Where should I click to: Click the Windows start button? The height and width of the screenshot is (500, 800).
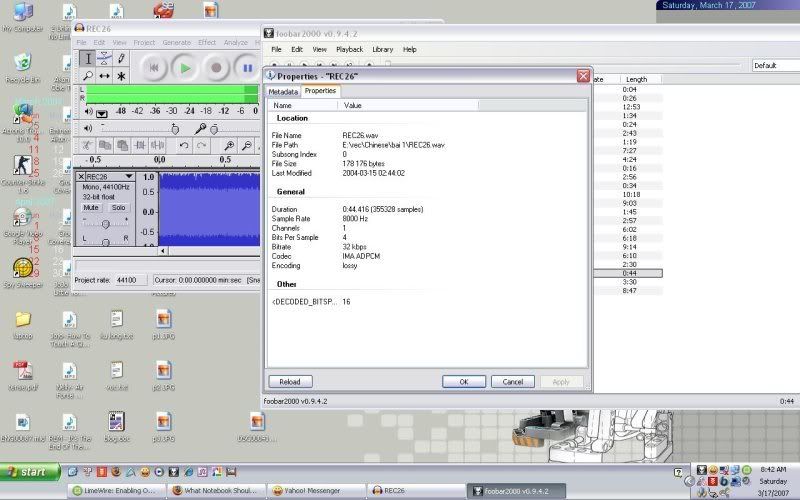(x=30, y=472)
